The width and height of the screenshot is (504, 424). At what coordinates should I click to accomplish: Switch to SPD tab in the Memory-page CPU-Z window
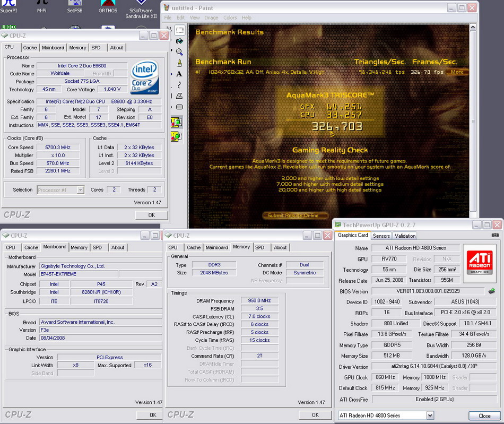(260, 247)
